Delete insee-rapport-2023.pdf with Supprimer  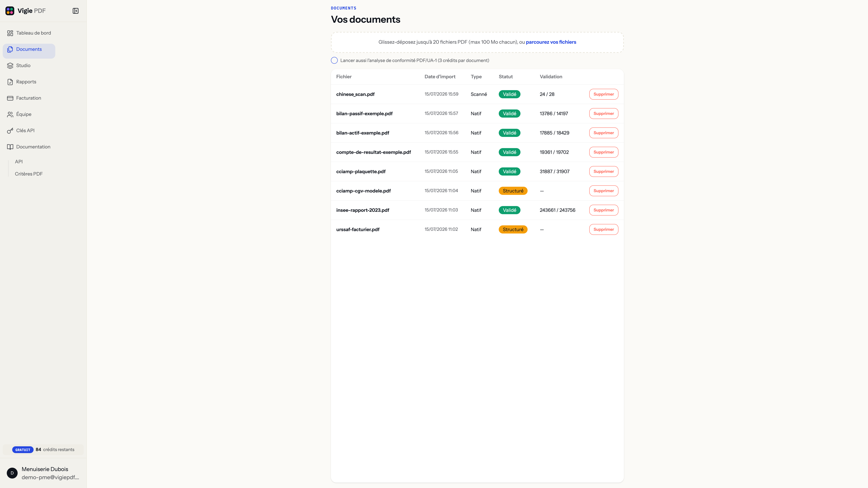604,210
